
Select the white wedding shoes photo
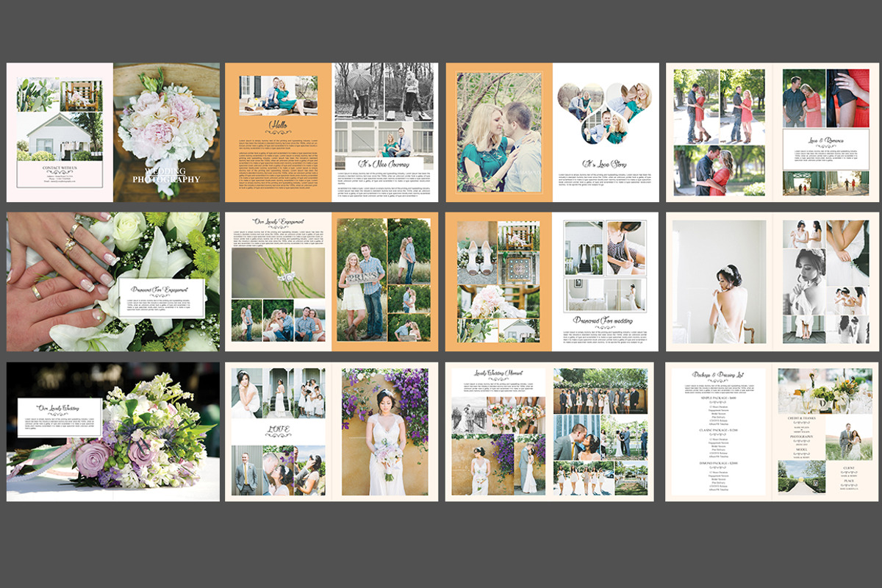point(476,253)
